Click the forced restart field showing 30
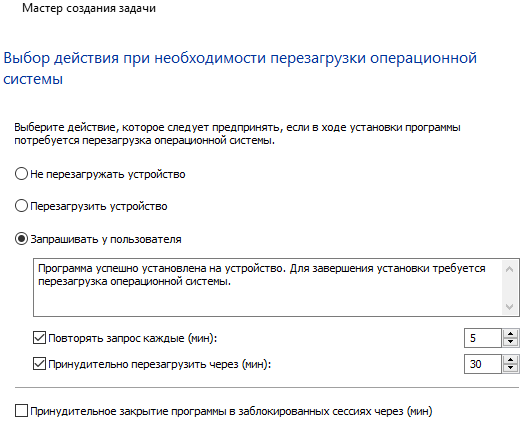The height and width of the screenshot is (426, 528). point(483,364)
